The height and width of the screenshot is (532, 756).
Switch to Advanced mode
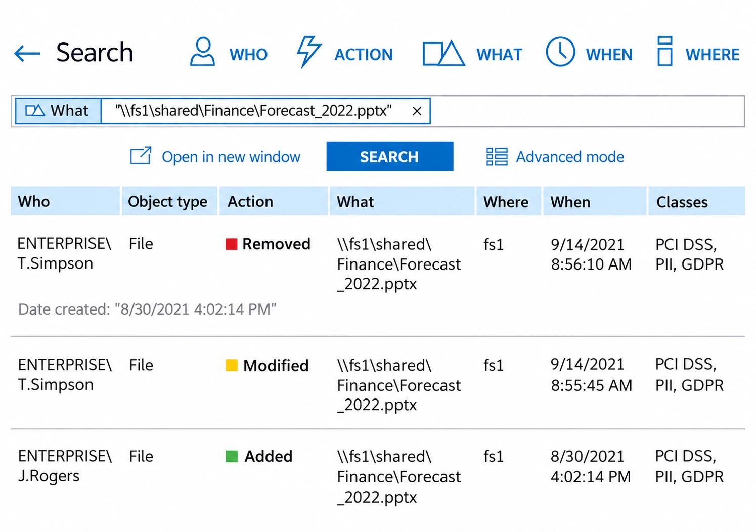point(570,157)
